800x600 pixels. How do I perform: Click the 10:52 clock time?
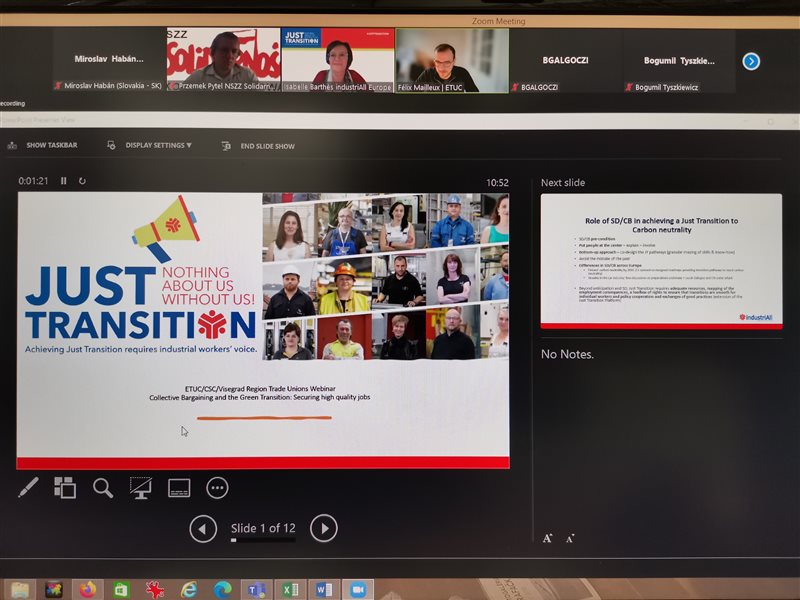[x=497, y=183]
